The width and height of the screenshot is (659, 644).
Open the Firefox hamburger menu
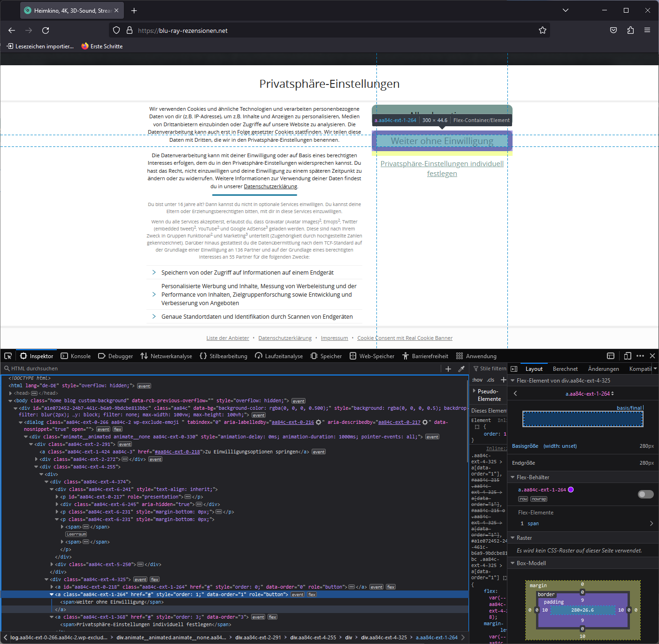pyautogui.click(x=647, y=30)
